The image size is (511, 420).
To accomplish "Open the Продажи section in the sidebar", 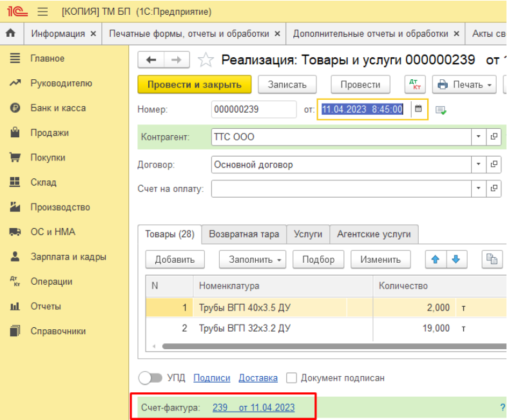I will 50,133.
